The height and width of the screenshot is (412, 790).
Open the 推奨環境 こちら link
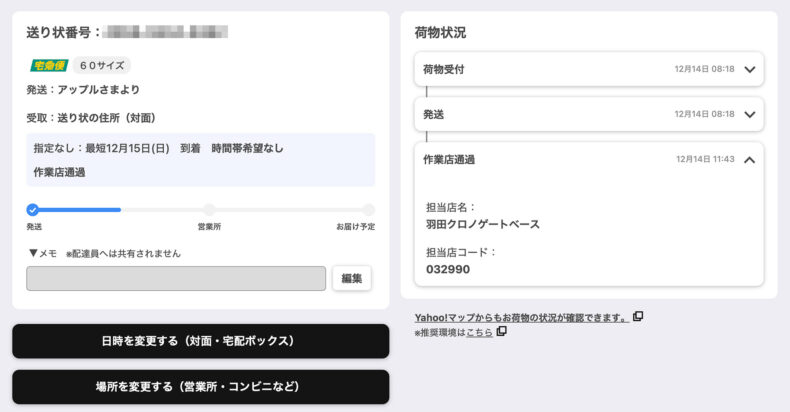click(x=479, y=332)
